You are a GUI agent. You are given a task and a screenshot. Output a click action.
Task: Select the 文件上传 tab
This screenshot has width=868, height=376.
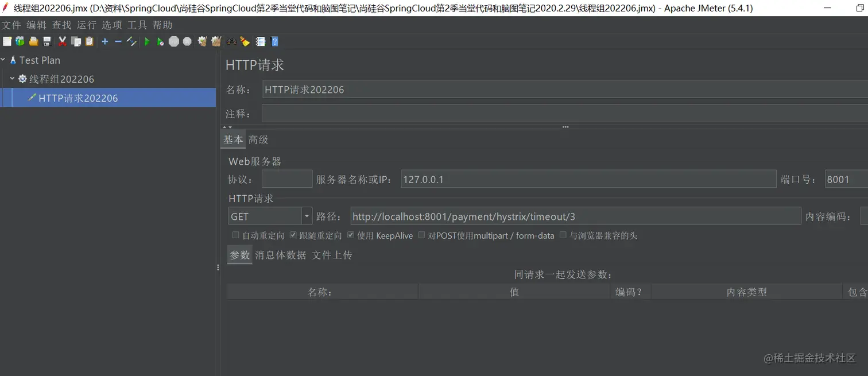click(332, 255)
